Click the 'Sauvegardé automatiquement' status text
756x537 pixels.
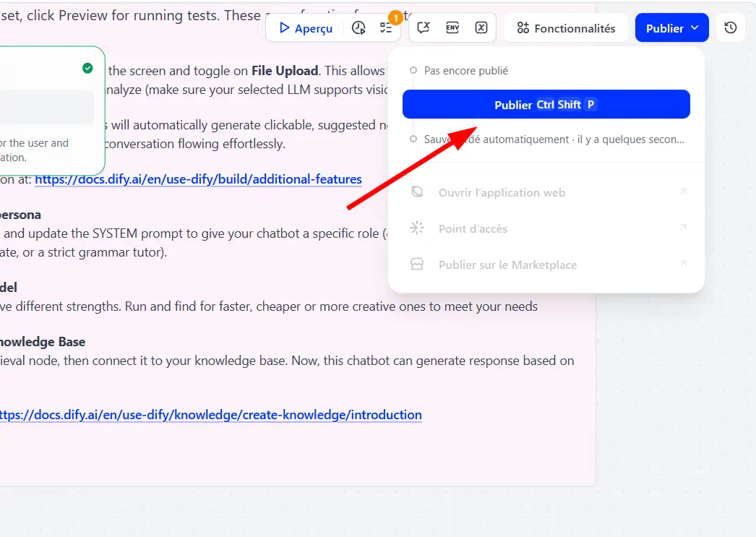(x=554, y=139)
